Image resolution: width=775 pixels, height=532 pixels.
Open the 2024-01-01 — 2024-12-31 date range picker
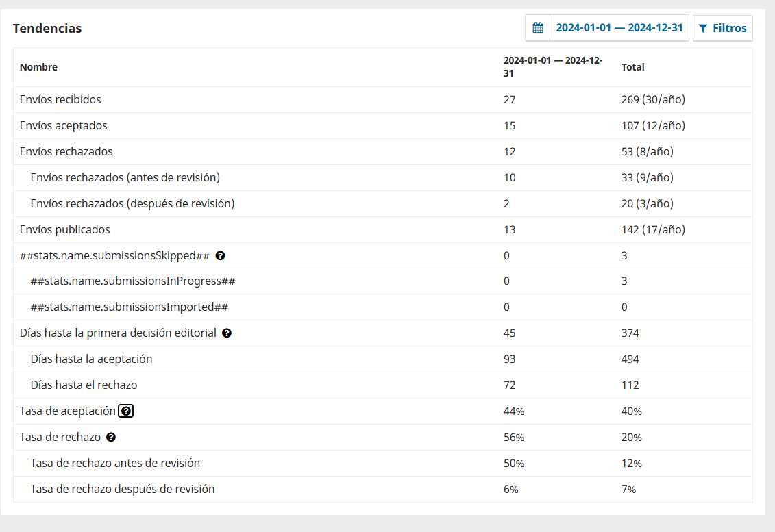point(619,28)
